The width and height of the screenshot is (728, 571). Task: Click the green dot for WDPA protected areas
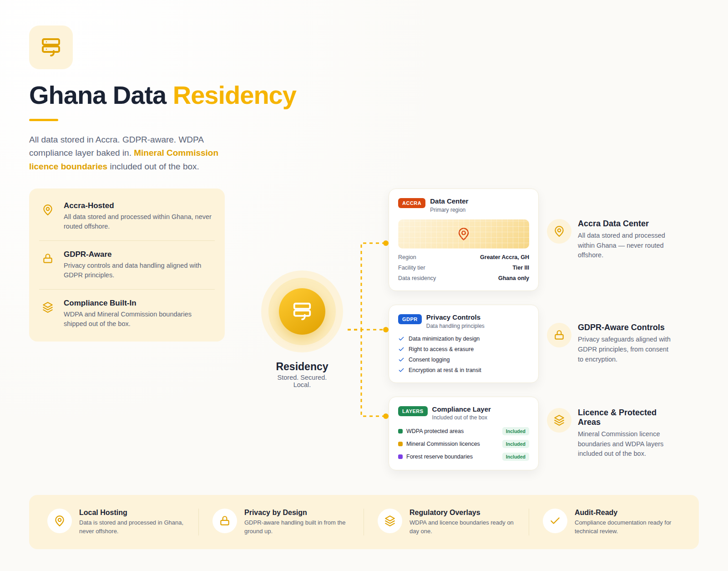[x=400, y=431]
